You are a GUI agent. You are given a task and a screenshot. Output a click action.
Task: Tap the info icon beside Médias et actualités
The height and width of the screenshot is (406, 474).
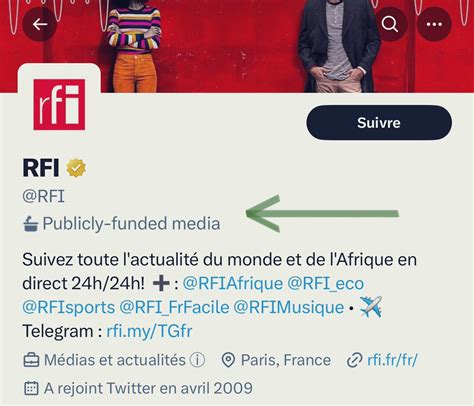pos(197,360)
